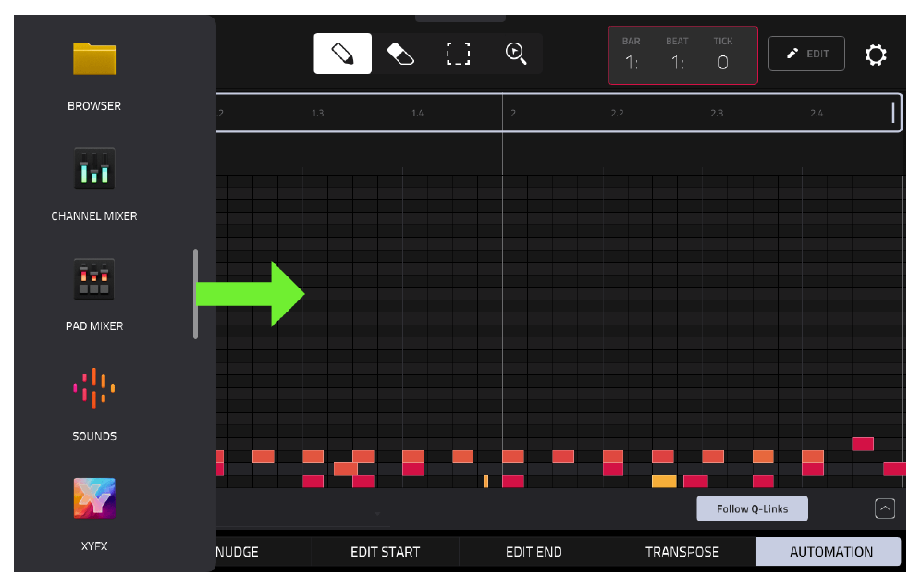Click the CHANNEL MIXER label

94,216
